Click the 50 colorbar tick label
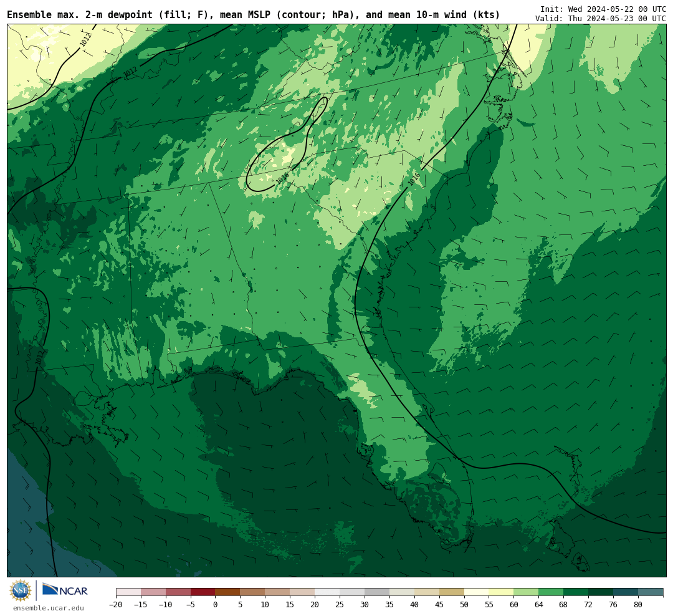The height and width of the screenshot is (616, 673). point(464,604)
